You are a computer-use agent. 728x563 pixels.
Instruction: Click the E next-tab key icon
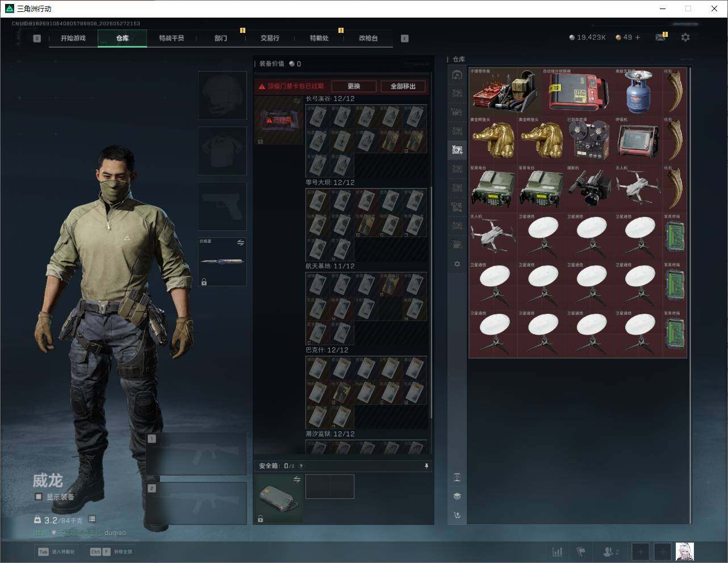pos(404,39)
